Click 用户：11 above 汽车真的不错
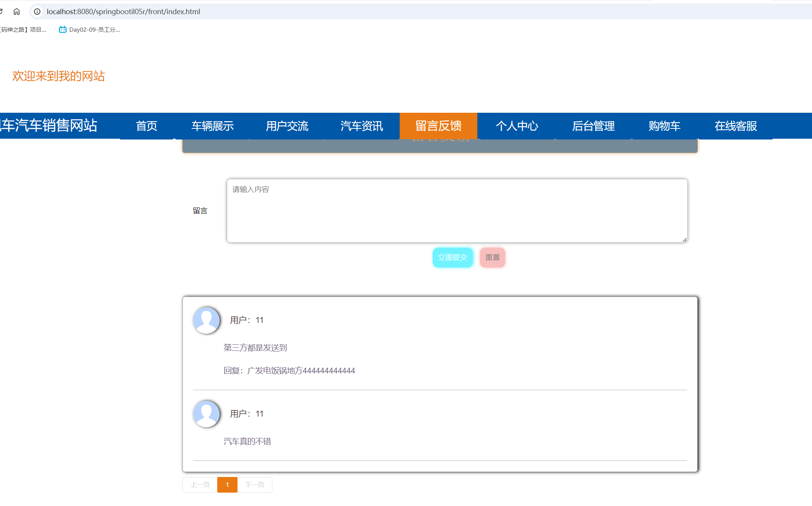 247,414
